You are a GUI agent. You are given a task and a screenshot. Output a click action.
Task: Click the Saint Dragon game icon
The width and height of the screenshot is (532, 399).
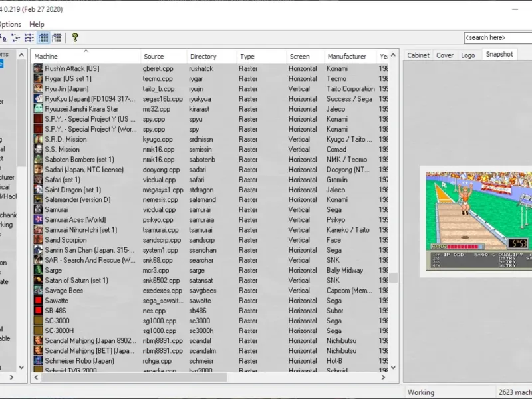point(39,190)
